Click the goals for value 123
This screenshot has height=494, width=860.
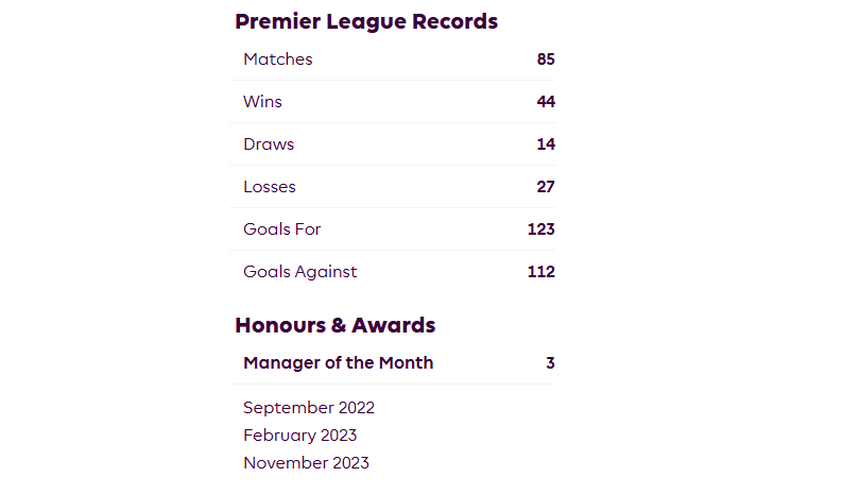tap(541, 229)
